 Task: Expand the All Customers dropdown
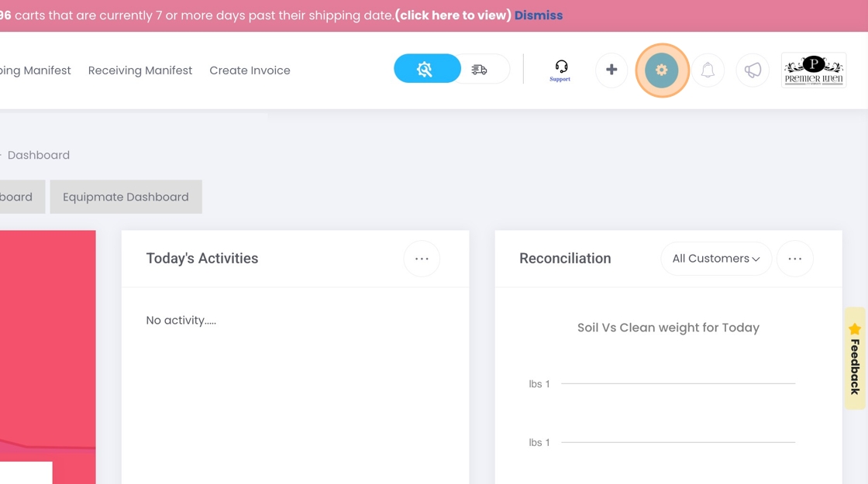point(716,259)
